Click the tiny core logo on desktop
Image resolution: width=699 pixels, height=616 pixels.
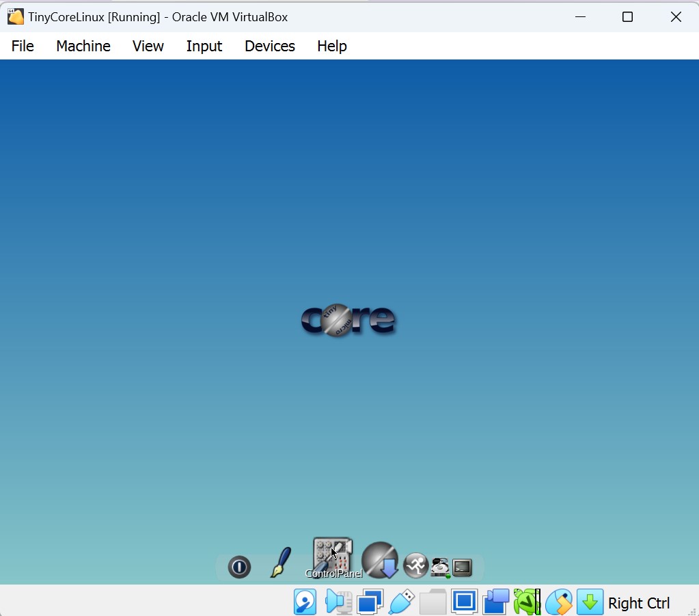tap(348, 320)
